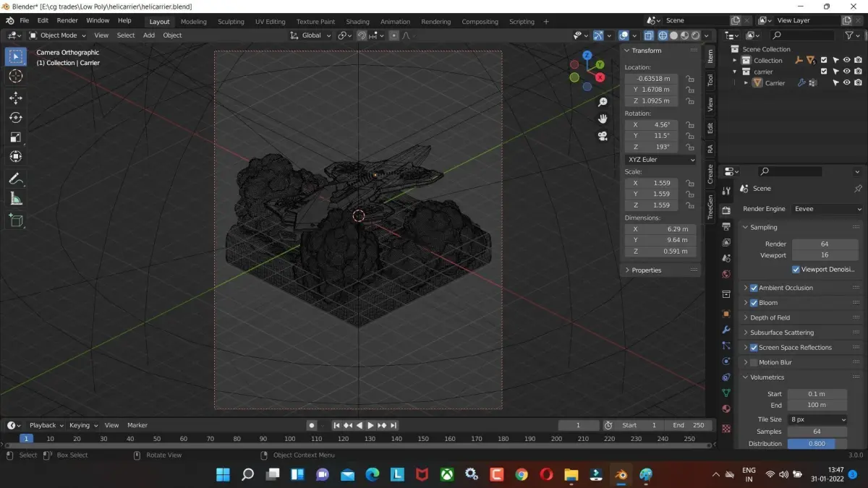Open the timeline Playback popover

point(46,425)
